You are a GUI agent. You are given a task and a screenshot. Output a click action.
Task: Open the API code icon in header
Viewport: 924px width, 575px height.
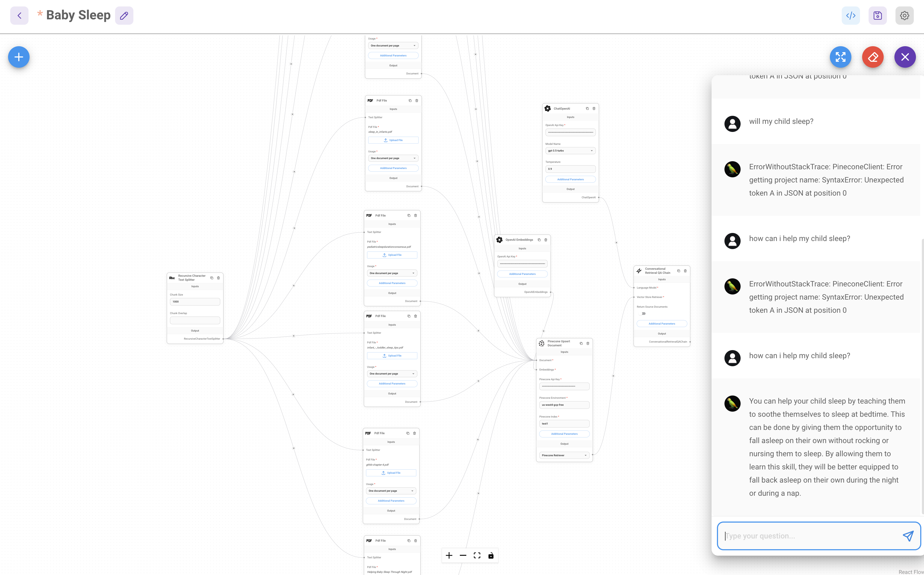[851, 16]
